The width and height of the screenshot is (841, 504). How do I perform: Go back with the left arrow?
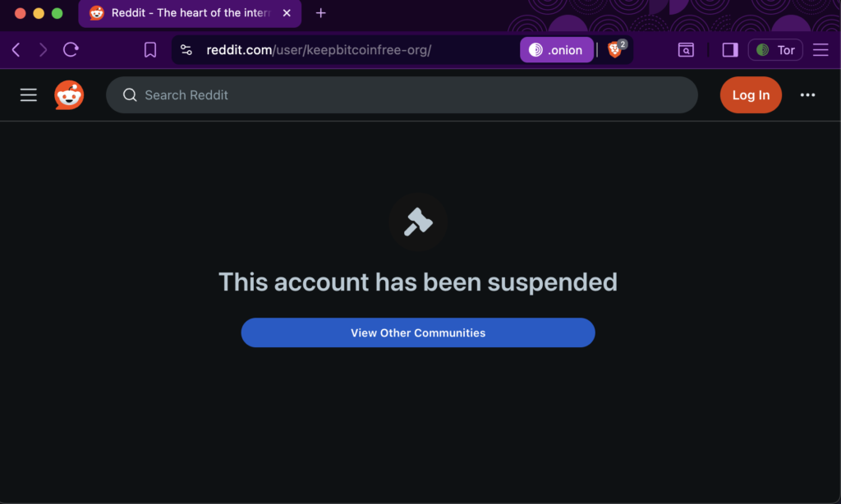pyautogui.click(x=16, y=50)
